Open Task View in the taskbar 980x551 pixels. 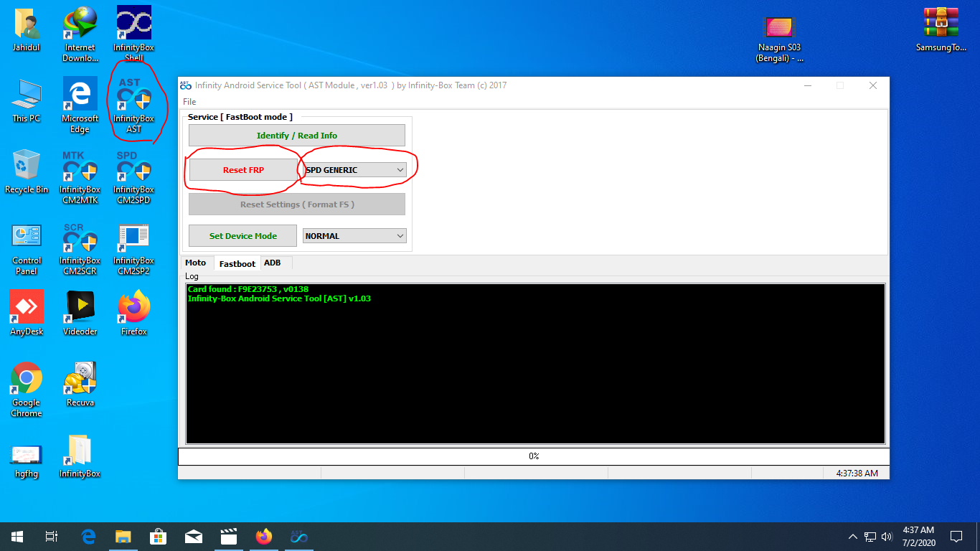point(52,537)
